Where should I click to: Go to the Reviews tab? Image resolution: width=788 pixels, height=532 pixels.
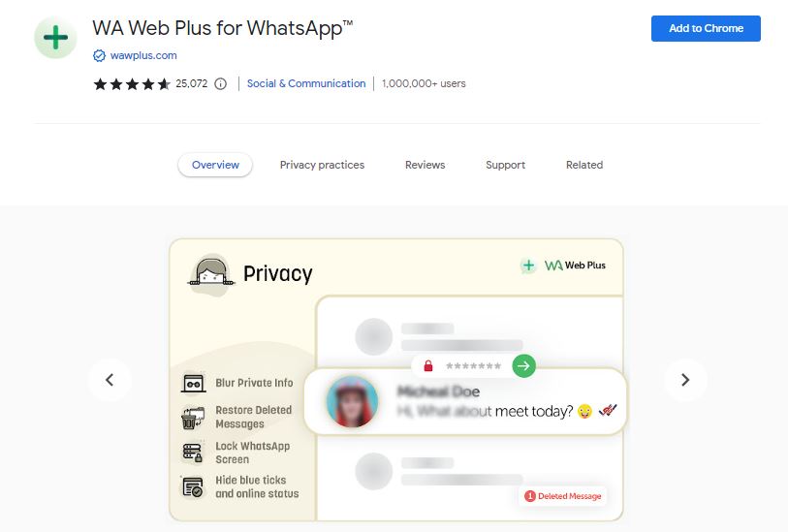point(426,165)
